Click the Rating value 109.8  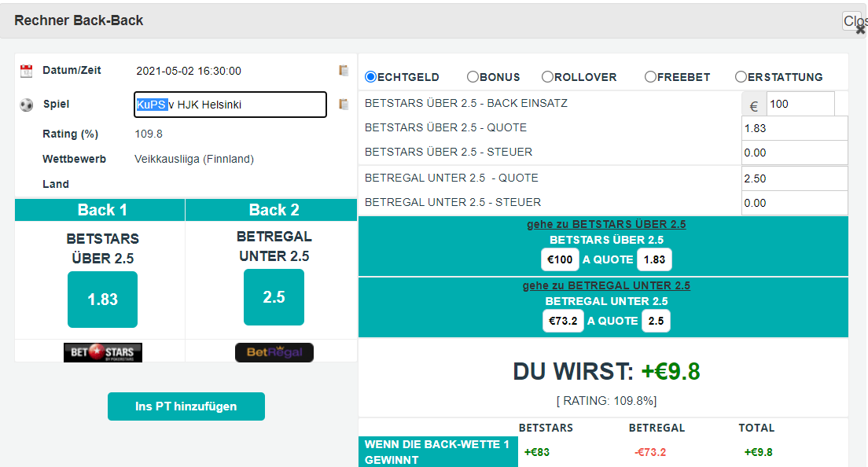[149, 134]
